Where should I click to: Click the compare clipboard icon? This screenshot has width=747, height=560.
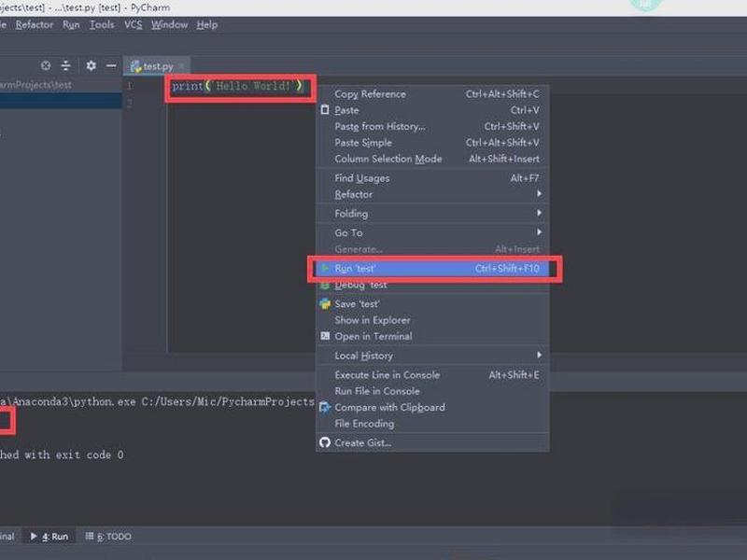(325, 407)
